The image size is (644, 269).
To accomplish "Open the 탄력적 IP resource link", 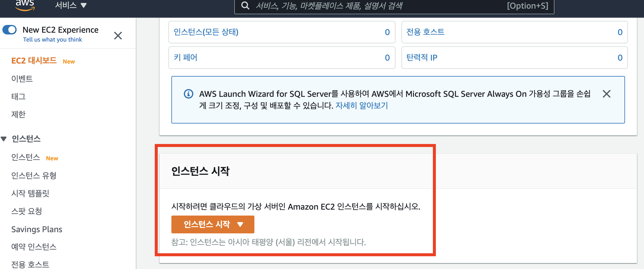I will 422,57.
